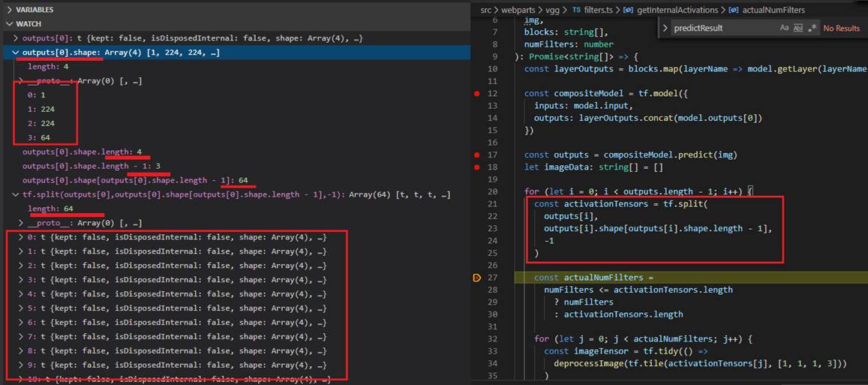Screen dimensions: 868x385
Task: Expand __proto__ under tf.split result
Action: (x=21, y=223)
